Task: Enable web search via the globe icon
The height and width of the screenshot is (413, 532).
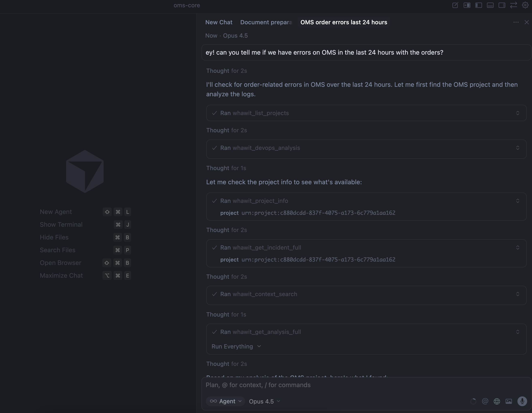Action: click(x=497, y=401)
